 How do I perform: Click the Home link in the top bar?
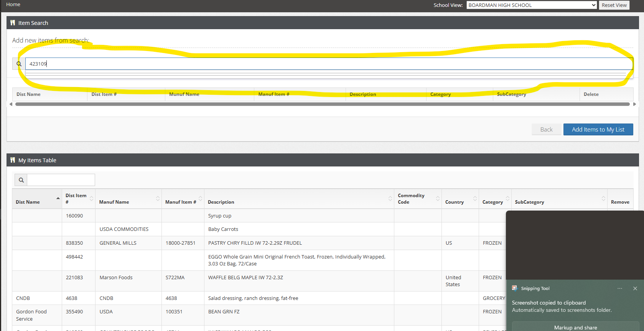click(13, 5)
